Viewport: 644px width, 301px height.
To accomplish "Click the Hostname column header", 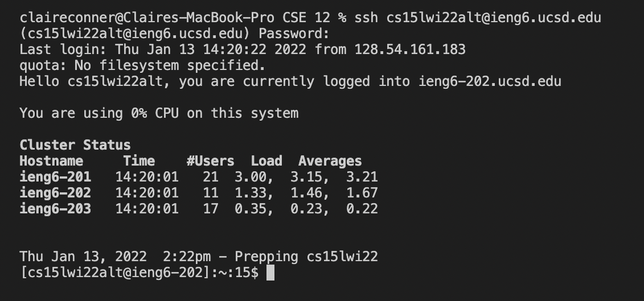I will coord(51,161).
